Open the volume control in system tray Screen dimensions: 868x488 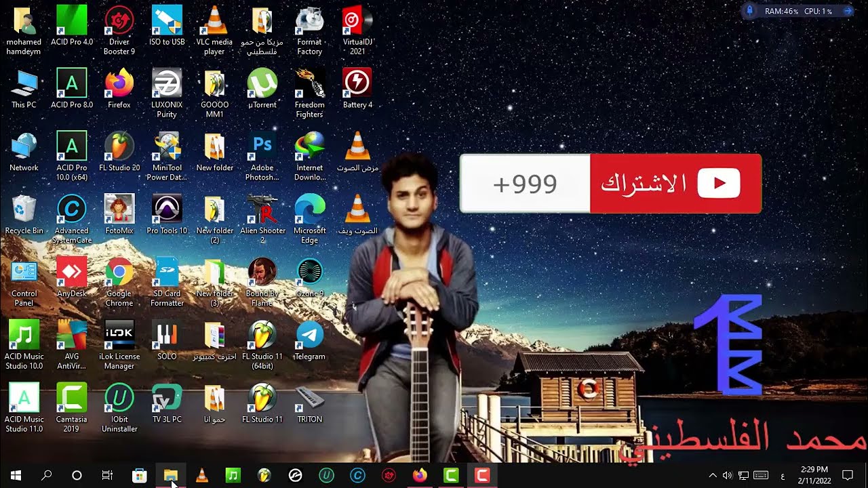728,476
